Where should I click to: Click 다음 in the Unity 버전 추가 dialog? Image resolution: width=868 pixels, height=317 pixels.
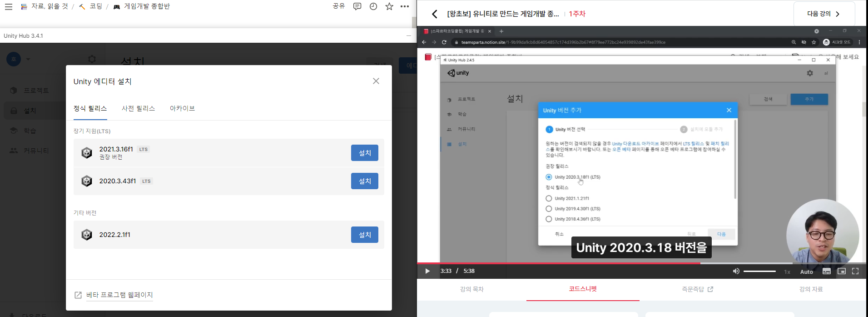pyautogui.click(x=721, y=234)
